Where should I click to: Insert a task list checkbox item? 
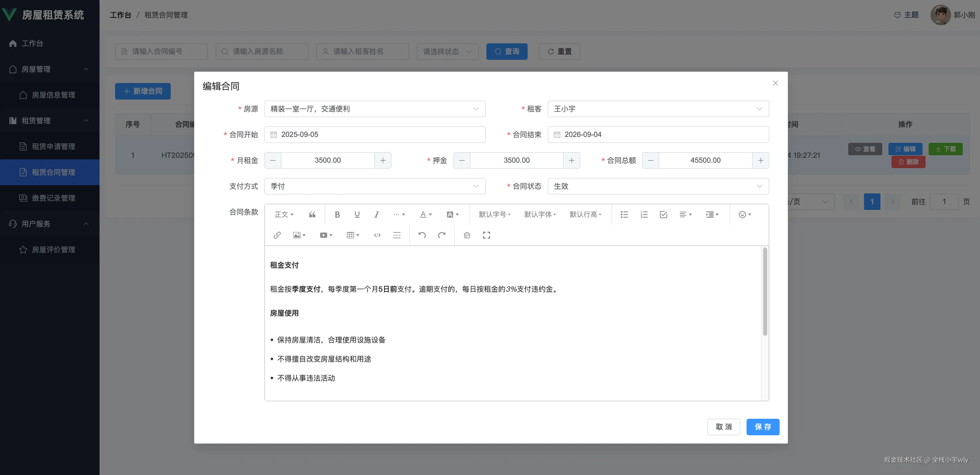pos(664,215)
